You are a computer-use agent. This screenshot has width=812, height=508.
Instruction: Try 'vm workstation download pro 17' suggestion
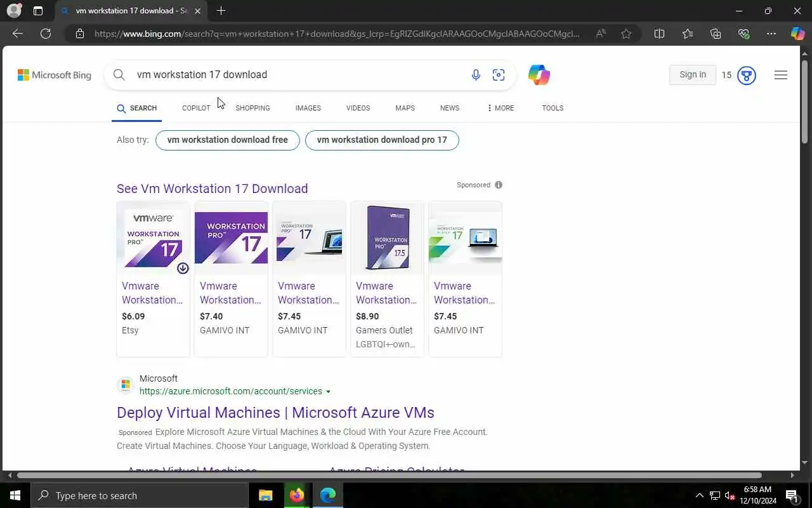[382, 140]
